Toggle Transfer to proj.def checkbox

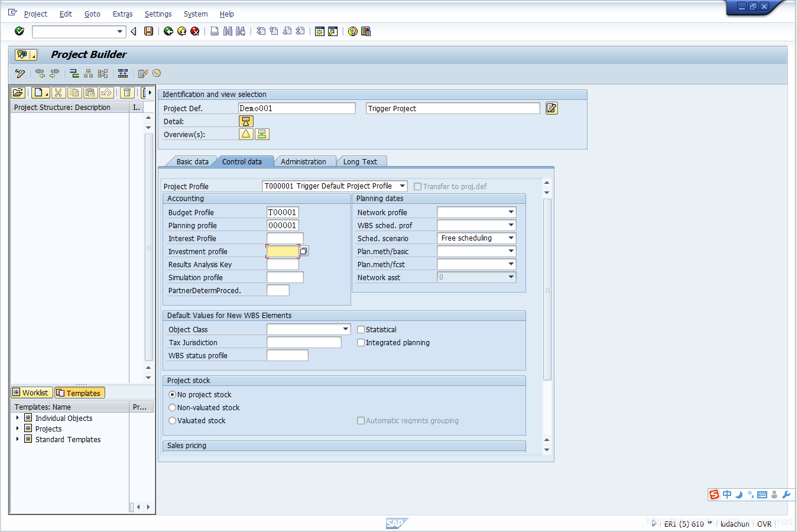417,187
